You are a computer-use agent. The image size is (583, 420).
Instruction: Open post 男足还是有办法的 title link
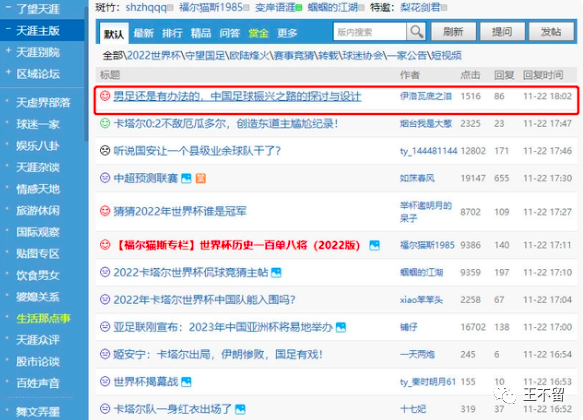click(237, 96)
